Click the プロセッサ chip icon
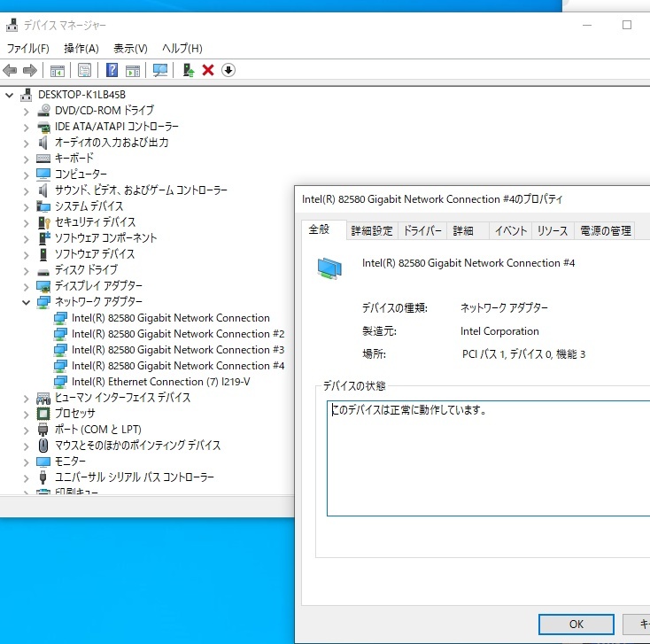 pyautogui.click(x=43, y=414)
